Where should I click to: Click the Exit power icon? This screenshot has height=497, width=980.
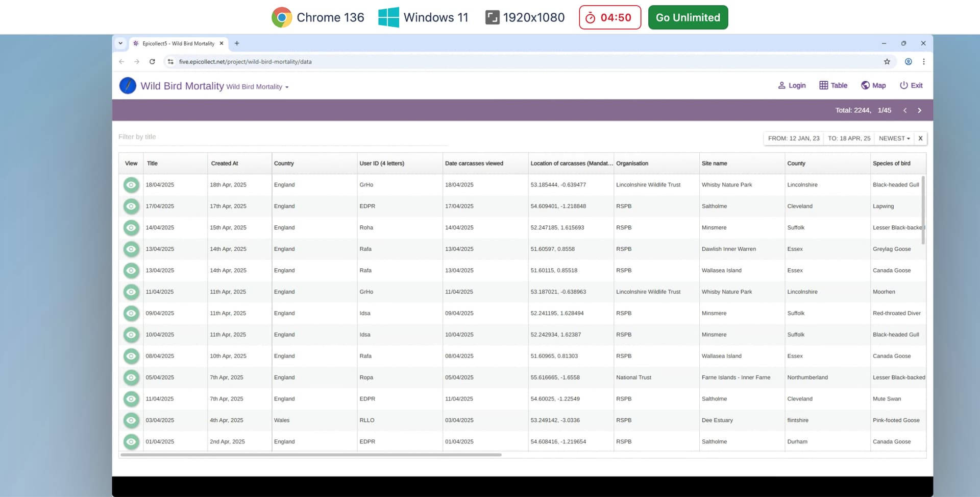point(903,85)
